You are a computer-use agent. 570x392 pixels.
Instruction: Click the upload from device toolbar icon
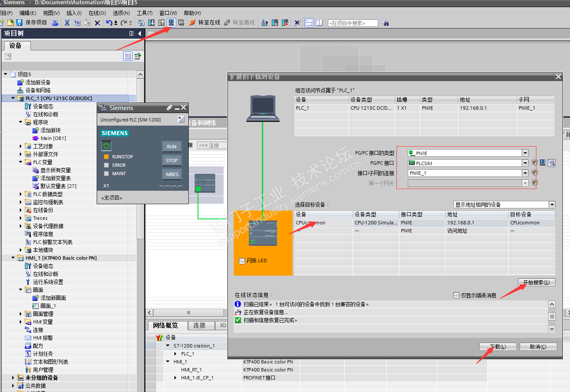point(161,23)
